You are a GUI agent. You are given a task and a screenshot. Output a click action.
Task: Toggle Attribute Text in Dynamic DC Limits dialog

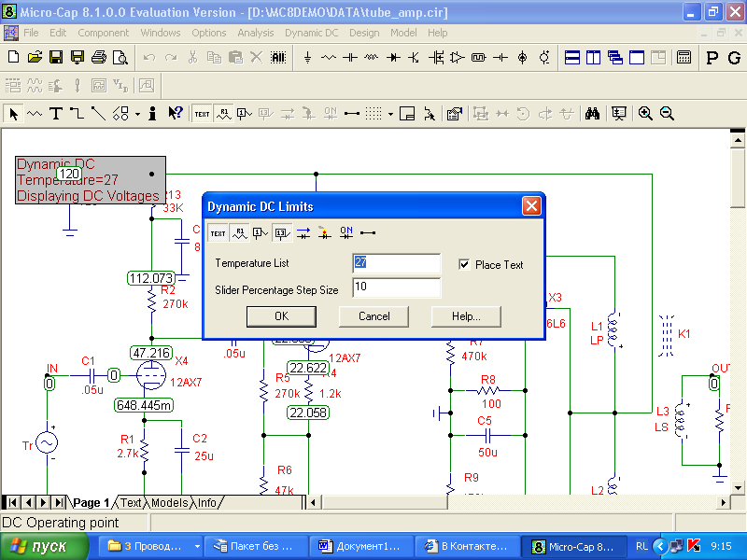[240, 232]
